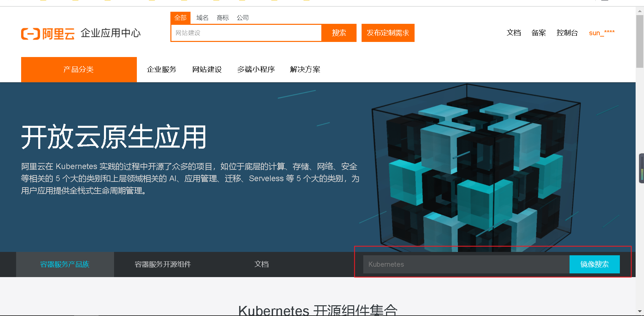Viewport: 644px width, 316px height.
Task: Click the 镜像搜索 button
Action: (x=595, y=264)
